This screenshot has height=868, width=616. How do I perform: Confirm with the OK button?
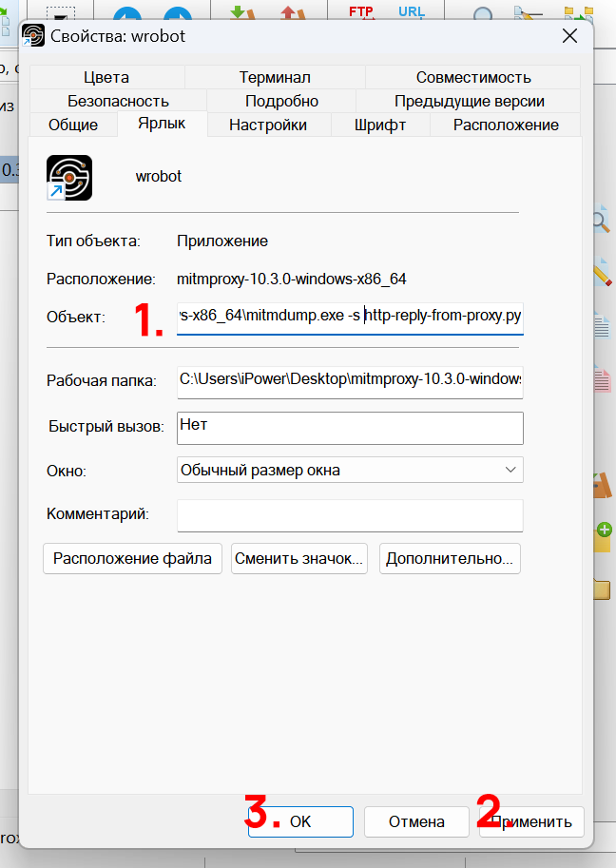click(300, 821)
